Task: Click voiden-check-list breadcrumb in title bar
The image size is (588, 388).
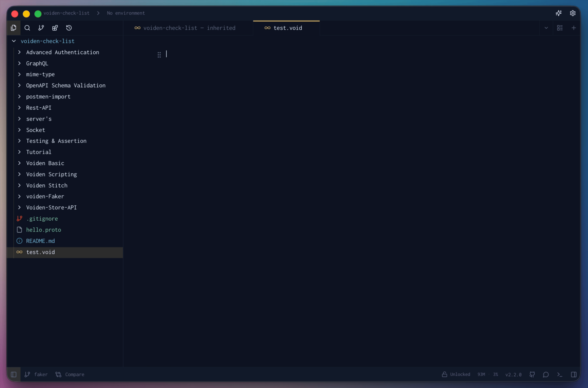Action: click(66, 13)
